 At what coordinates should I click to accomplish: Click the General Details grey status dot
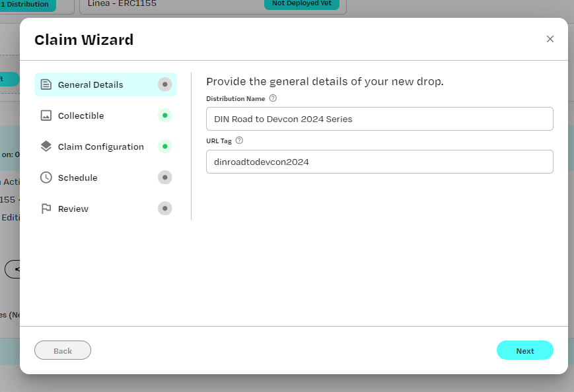pos(164,84)
